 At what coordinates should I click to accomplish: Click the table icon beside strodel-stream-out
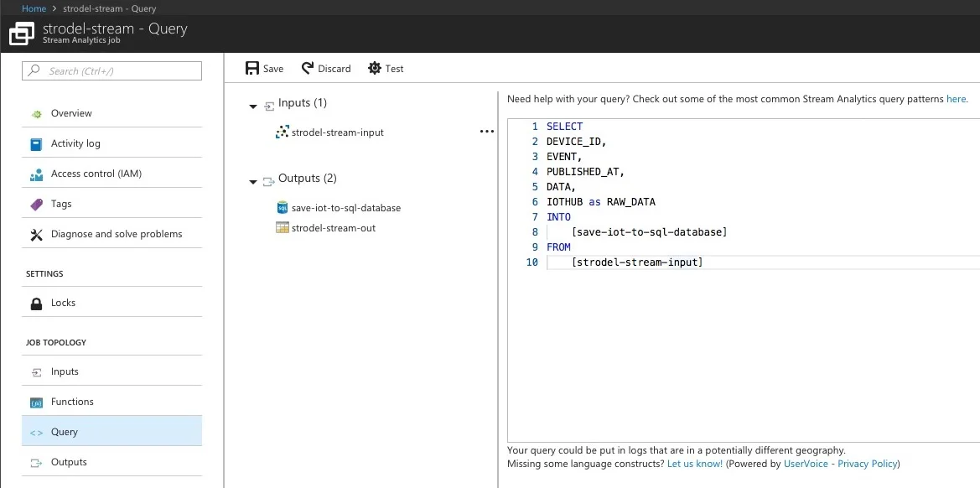282,228
